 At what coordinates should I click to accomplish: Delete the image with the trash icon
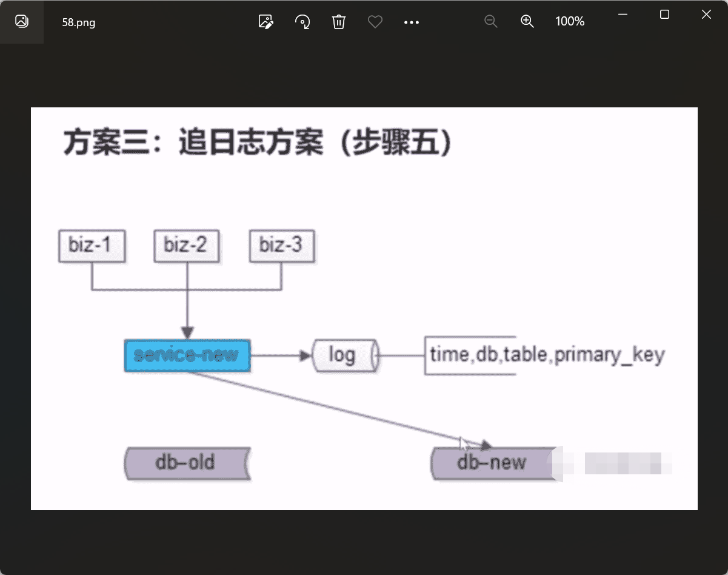[339, 22]
